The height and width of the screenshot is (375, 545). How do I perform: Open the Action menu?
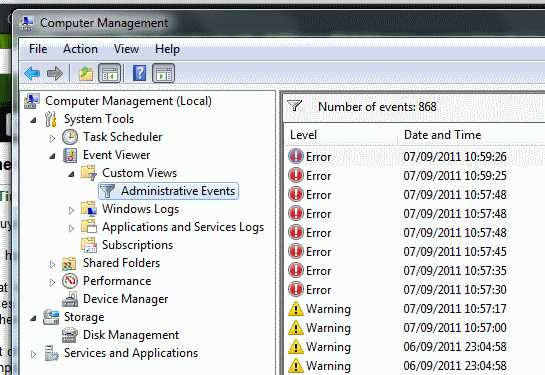(80, 49)
